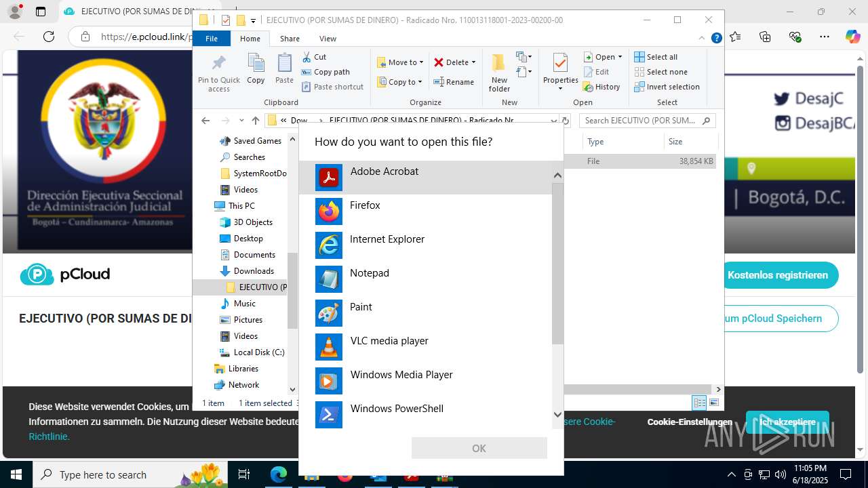Screen dimensions: 868x488
Task: Choose Windows PowerShell from the list
Action: (x=426, y=414)
